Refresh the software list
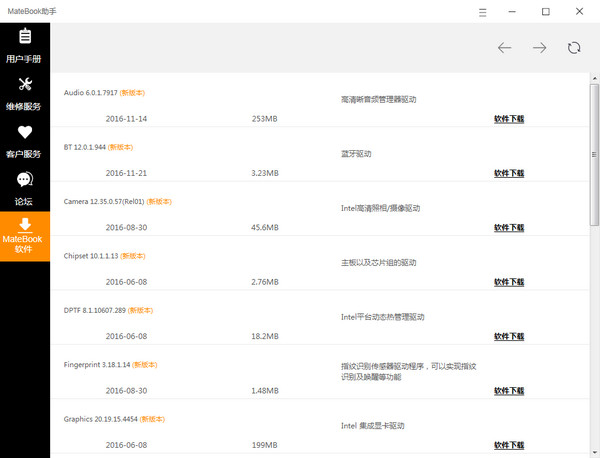This screenshot has height=458, width=600. (x=574, y=48)
